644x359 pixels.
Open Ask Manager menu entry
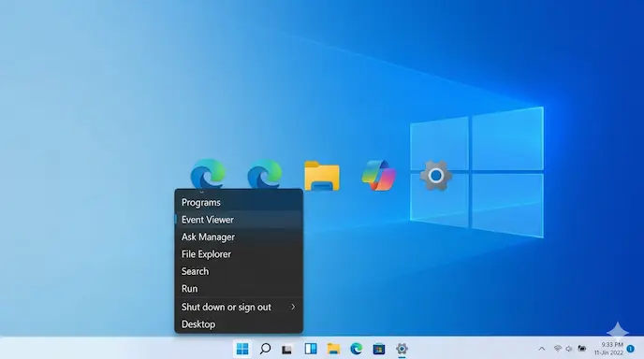pos(239,237)
